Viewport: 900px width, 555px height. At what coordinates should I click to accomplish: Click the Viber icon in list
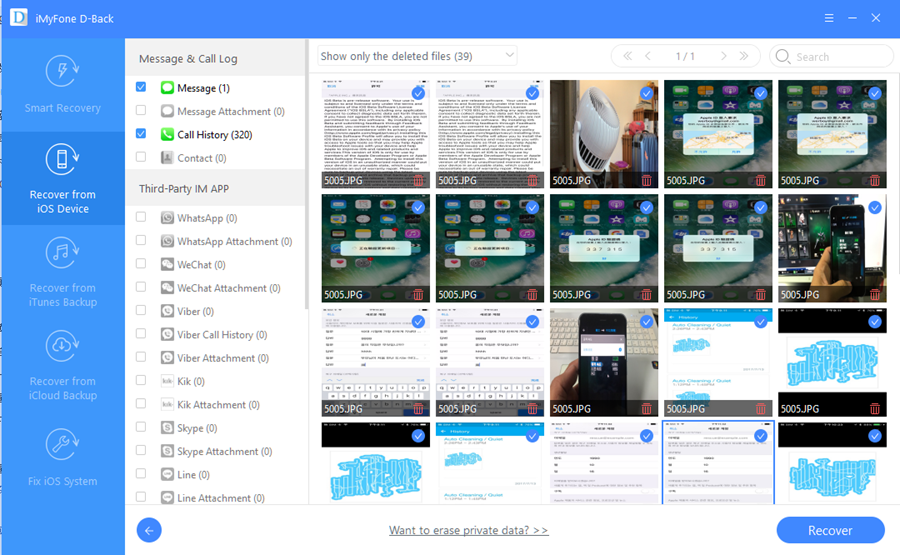click(x=167, y=311)
